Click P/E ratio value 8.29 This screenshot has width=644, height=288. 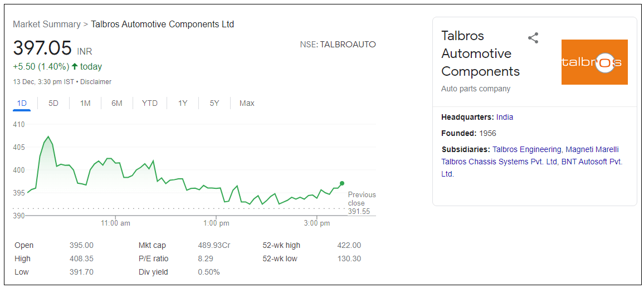[206, 259]
